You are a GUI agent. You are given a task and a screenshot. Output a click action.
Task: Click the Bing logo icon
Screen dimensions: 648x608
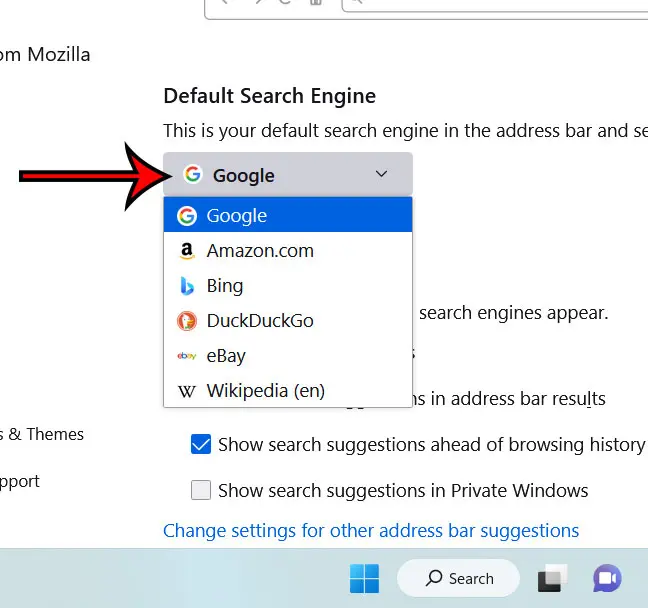point(186,286)
